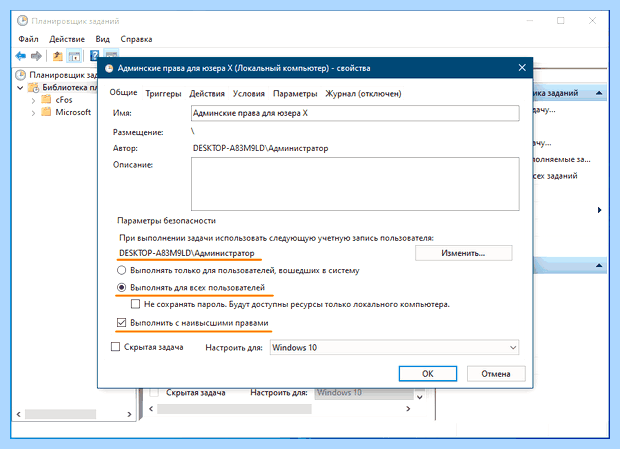Select the Microsoft folder icon
The image size is (620, 449).
[x=46, y=112]
